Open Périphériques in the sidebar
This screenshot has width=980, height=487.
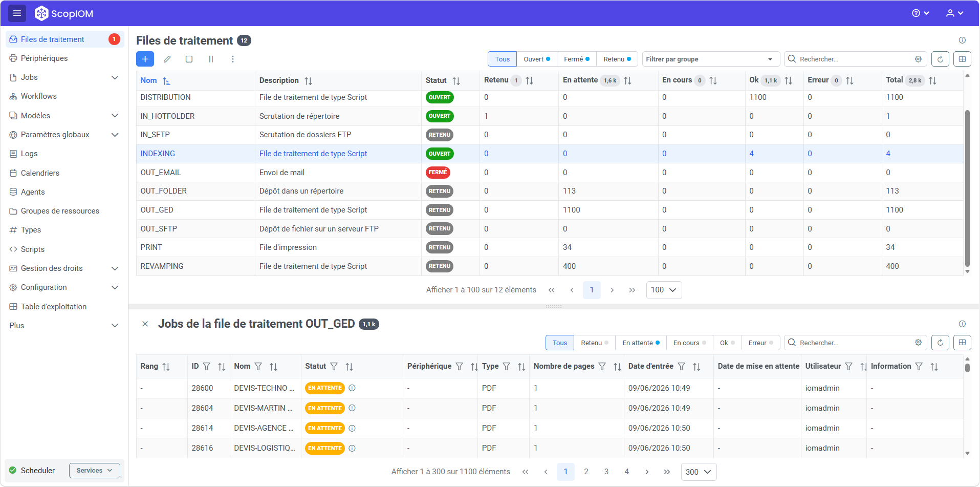64,58
